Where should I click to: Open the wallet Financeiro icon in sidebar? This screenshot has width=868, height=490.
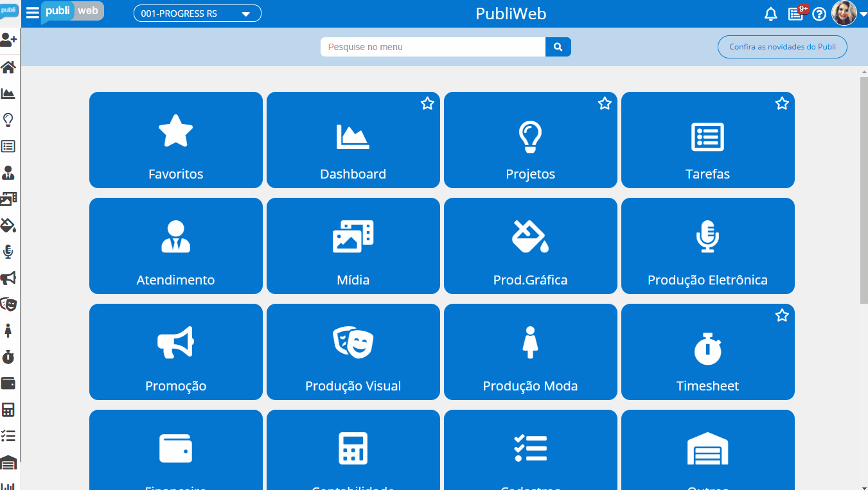[x=8, y=383]
